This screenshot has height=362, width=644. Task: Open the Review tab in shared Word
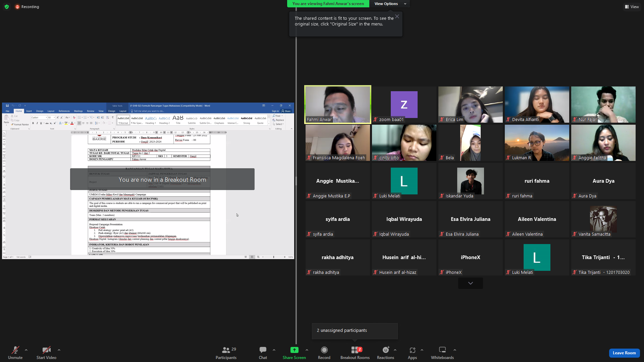(x=91, y=111)
